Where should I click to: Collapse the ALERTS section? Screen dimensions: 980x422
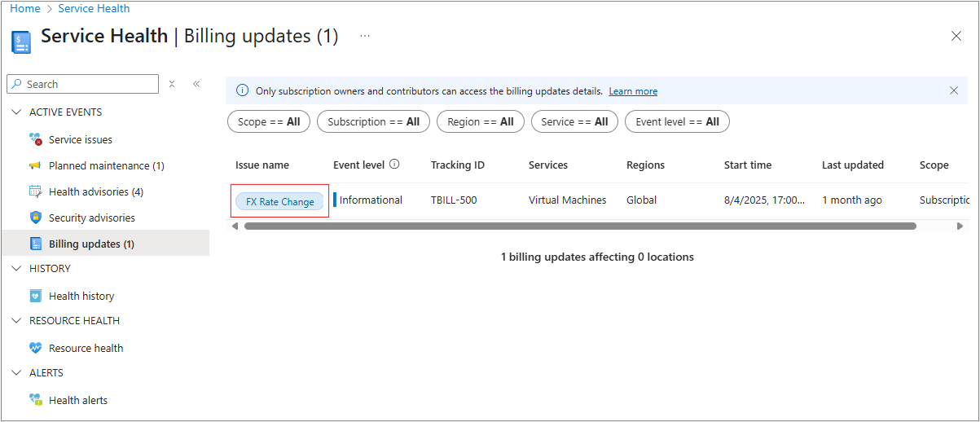tap(17, 373)
